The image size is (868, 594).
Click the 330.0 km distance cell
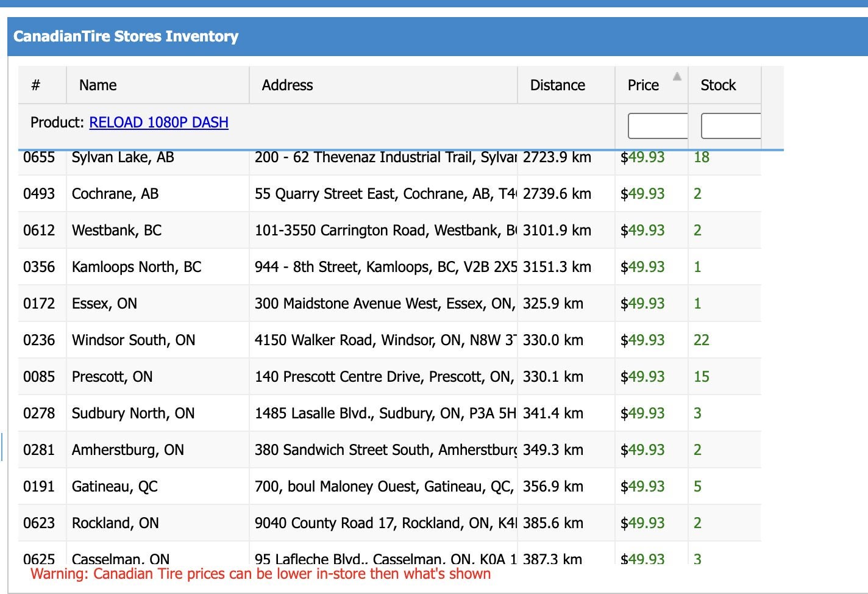(x=553, y=340)
